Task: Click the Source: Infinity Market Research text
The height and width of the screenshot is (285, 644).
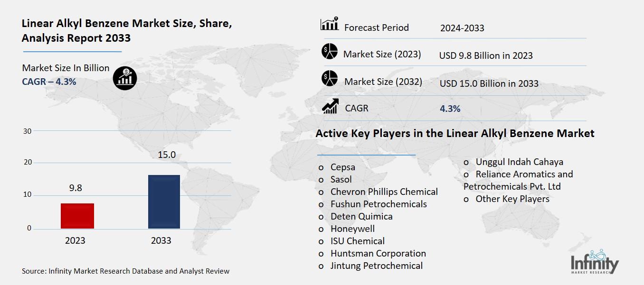Action: click(x=125, y=271)
